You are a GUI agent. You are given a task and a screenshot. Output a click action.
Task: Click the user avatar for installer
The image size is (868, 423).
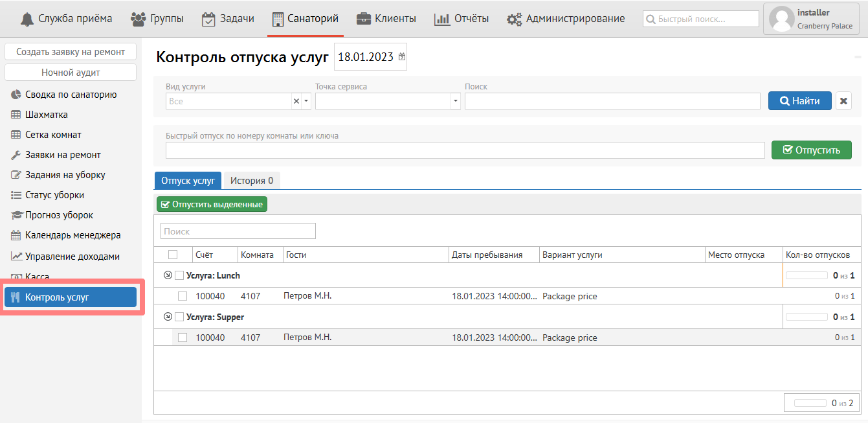pos(781,19)
